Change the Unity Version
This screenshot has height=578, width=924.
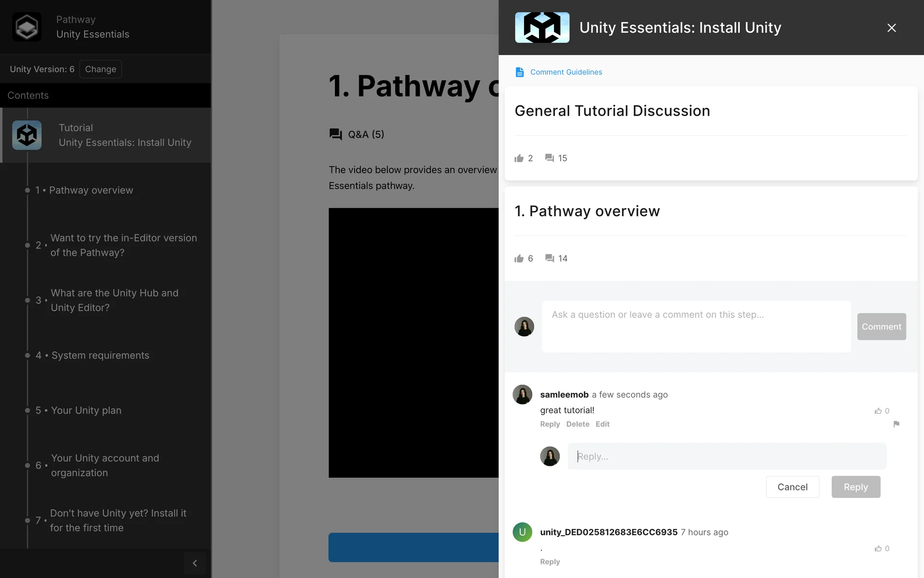[101, 69]
